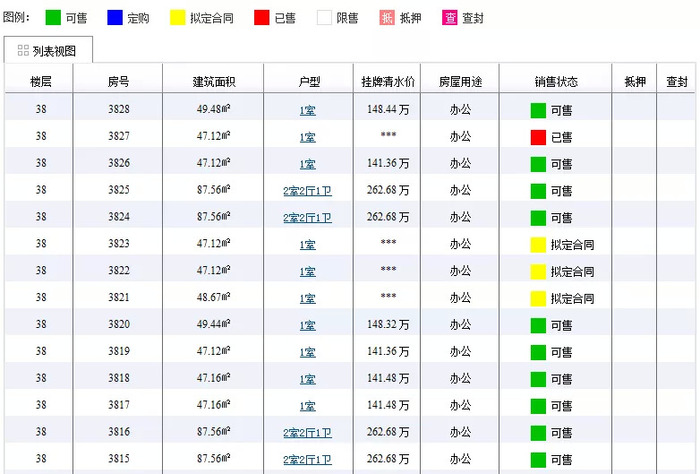Screen dimensions: 700x474
Task: Open 1室 link for room 3818
Action: 308,379
